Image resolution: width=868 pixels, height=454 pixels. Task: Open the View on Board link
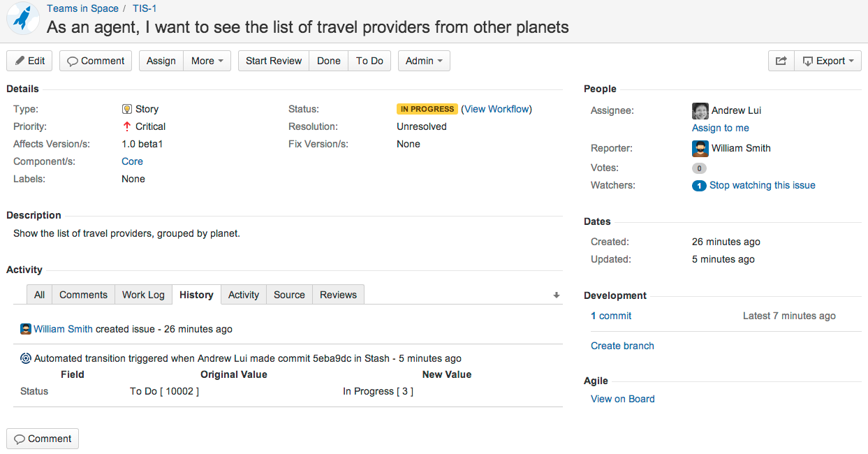pyautogui.click(x=622, y=399)
